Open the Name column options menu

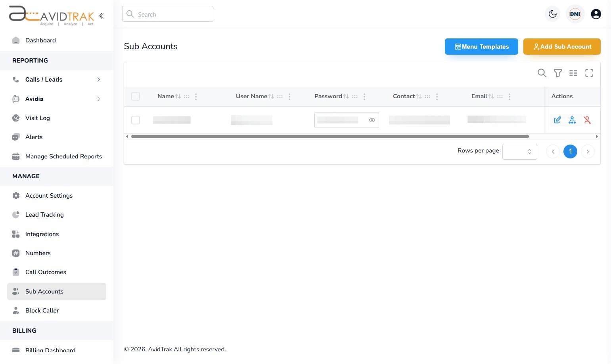[x=196, y=97]
